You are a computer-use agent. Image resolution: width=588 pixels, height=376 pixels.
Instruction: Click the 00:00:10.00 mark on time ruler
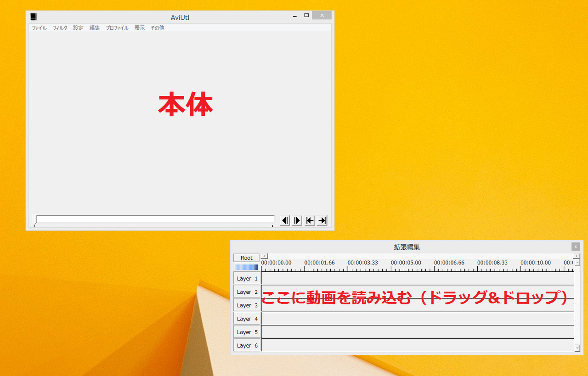pyautogui.click(x=536, y=263)
